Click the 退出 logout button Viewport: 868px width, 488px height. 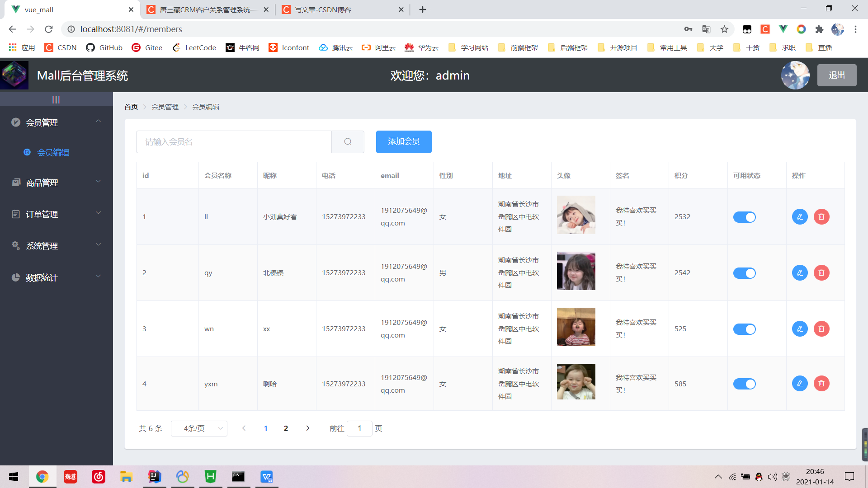(x=836, y=75)
